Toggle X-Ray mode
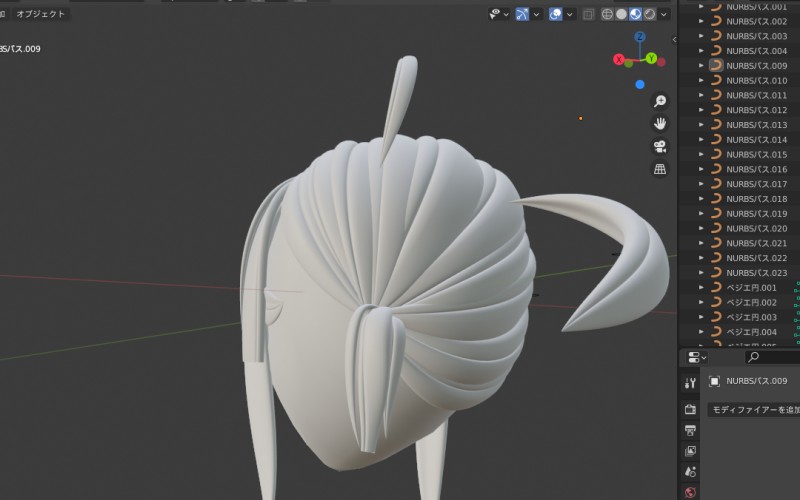This screenshot has height=500, width=800. (x=588, y=14)
